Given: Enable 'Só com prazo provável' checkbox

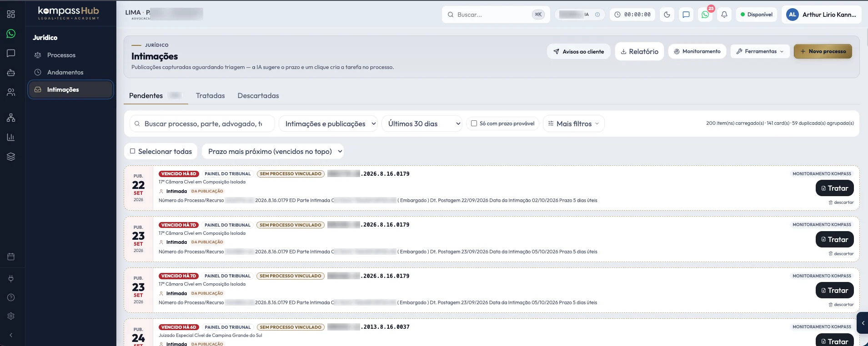Looking at the screenshot, I should [474, 124].
